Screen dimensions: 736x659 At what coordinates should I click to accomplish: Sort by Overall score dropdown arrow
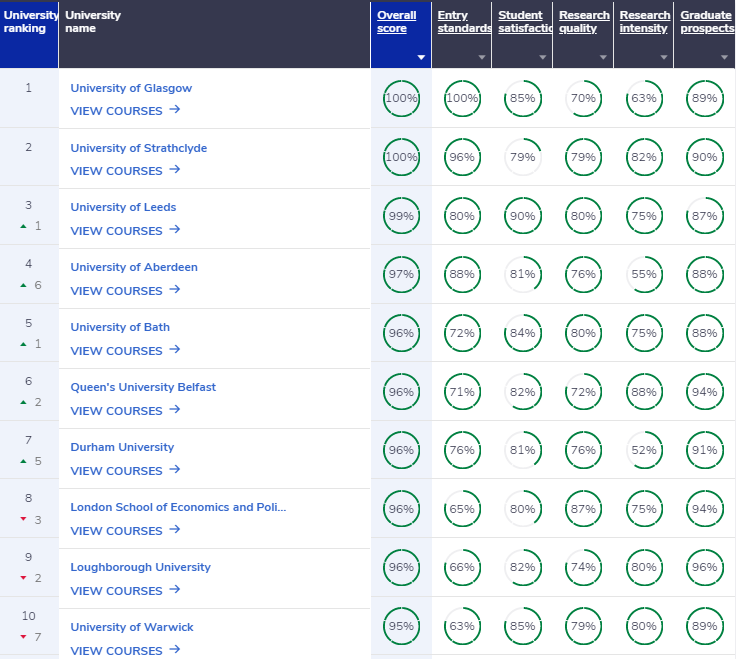click(421, 58)
